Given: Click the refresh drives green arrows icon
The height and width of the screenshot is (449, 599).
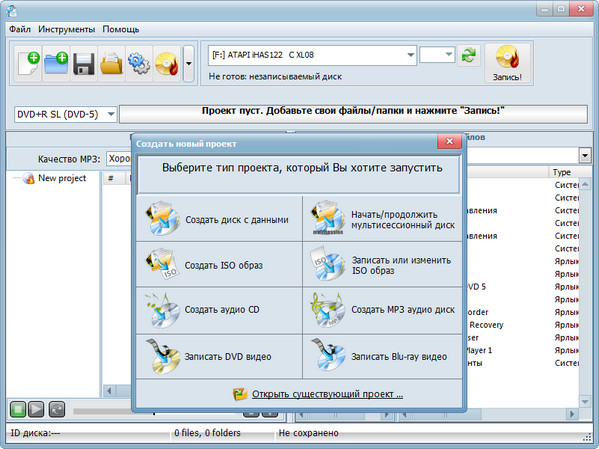Looking at the screenshot, I should pyautogui.click(x=468, y=55).
